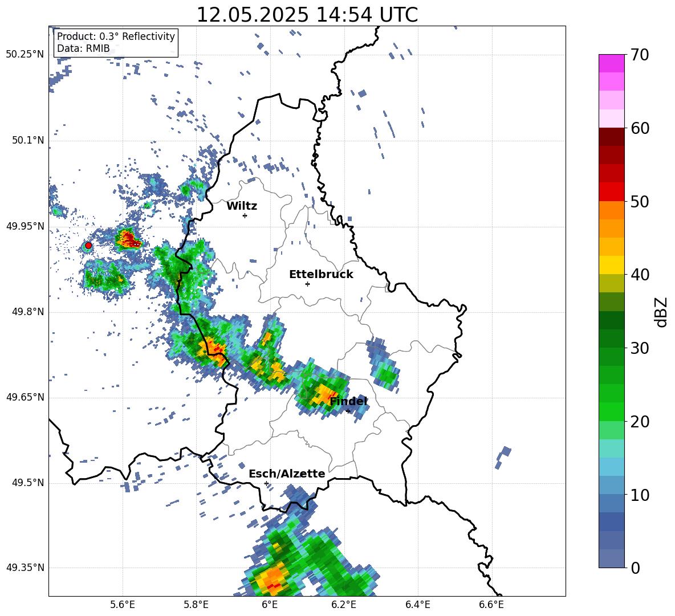Screen dimensions: 675x616
Task: Click the Findel station cross marker
Action: 348,411
